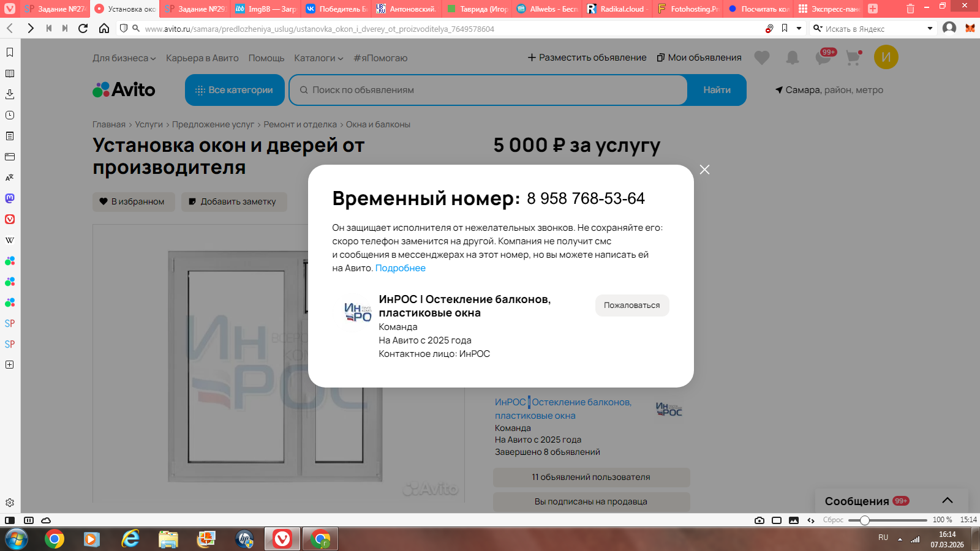Go back to the previous page

(10, 28)
